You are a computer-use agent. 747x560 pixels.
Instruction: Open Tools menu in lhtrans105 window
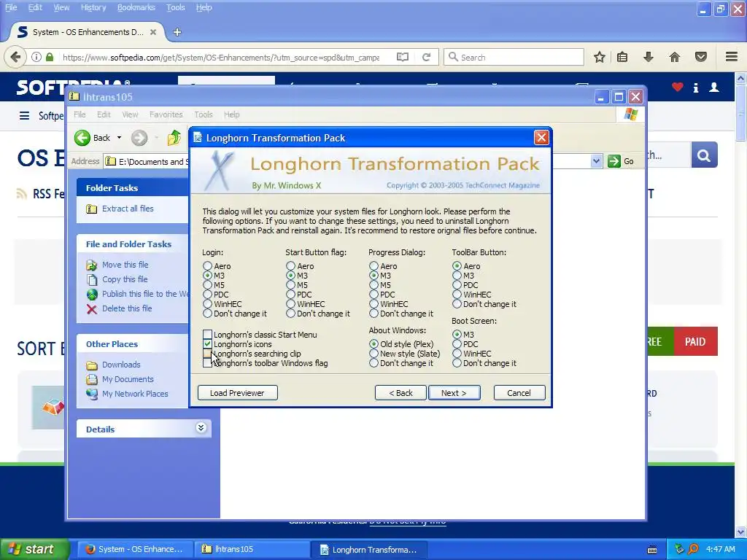(x=204, y=114)
